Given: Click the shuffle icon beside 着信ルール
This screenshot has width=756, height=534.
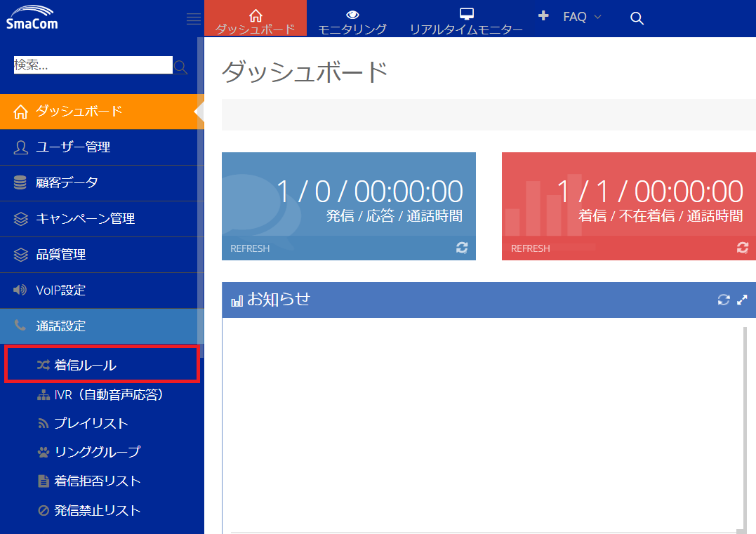Looking at the screenshot, I should click(x=44, y=365).
